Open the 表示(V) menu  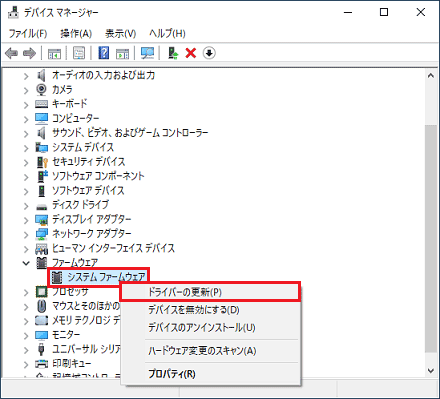pyautogui.click(x=121, y=33)
